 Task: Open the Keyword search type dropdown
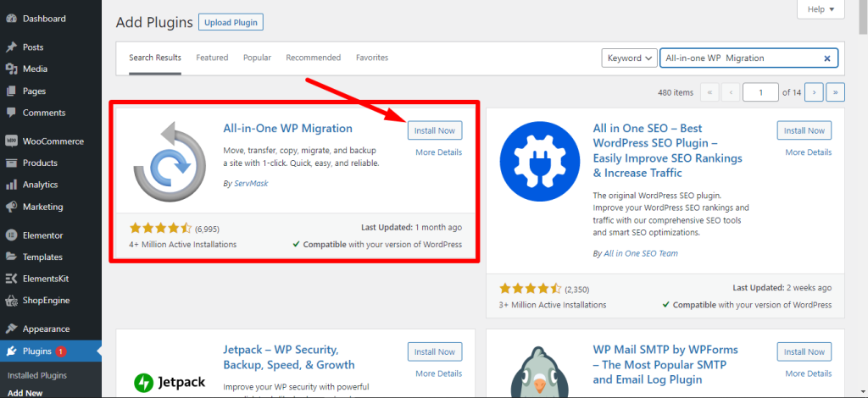(x=630, y=58)
